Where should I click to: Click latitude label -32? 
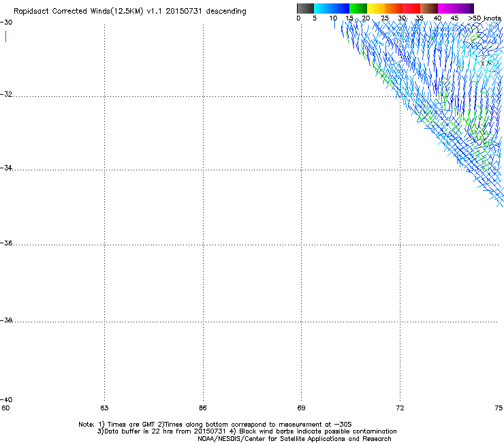pos(6,94)
